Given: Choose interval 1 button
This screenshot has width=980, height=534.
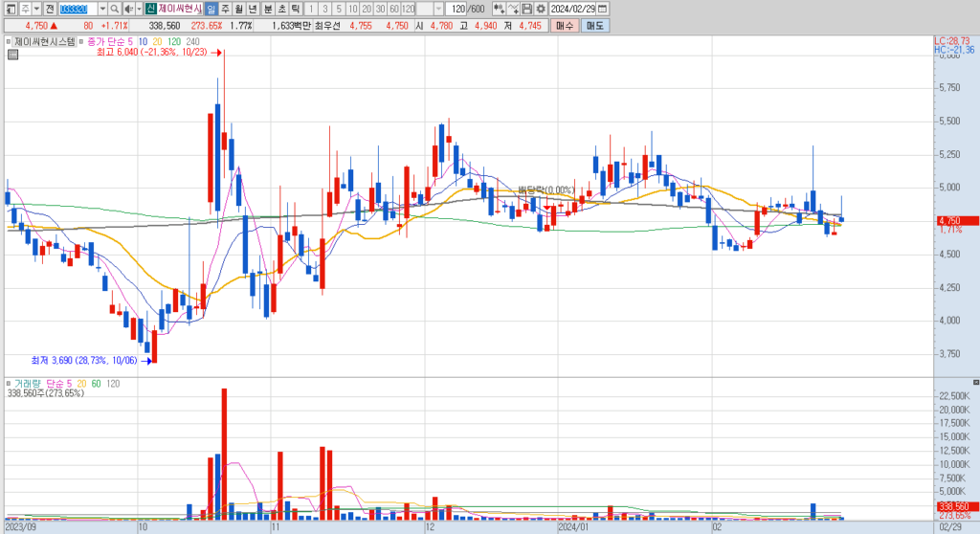Looking at the screenshot, I should coord(311,9).
